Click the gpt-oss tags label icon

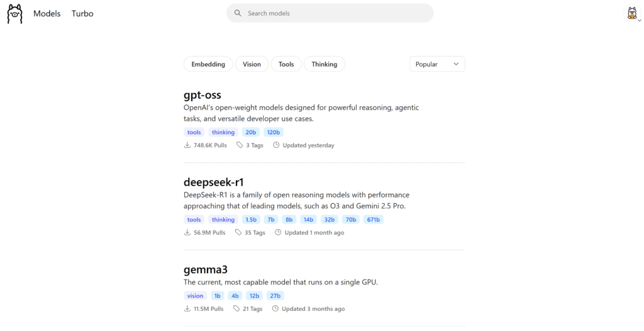click(240, 145)
